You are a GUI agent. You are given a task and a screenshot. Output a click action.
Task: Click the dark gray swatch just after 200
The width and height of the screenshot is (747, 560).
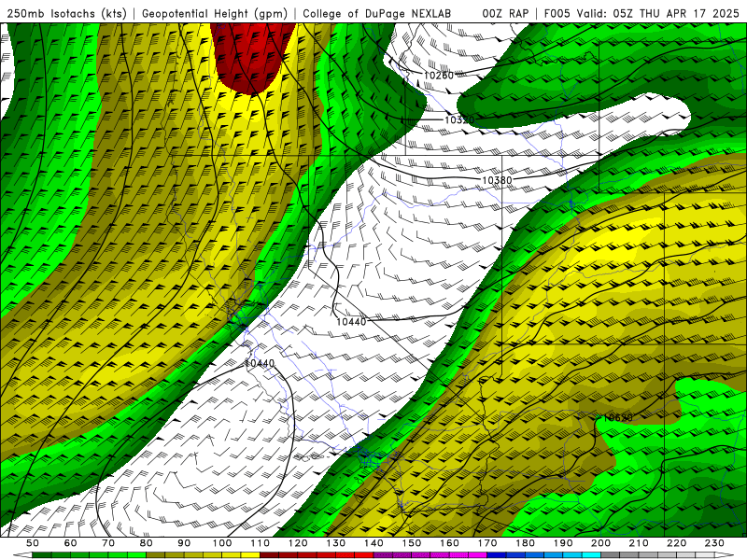point(610,555)
